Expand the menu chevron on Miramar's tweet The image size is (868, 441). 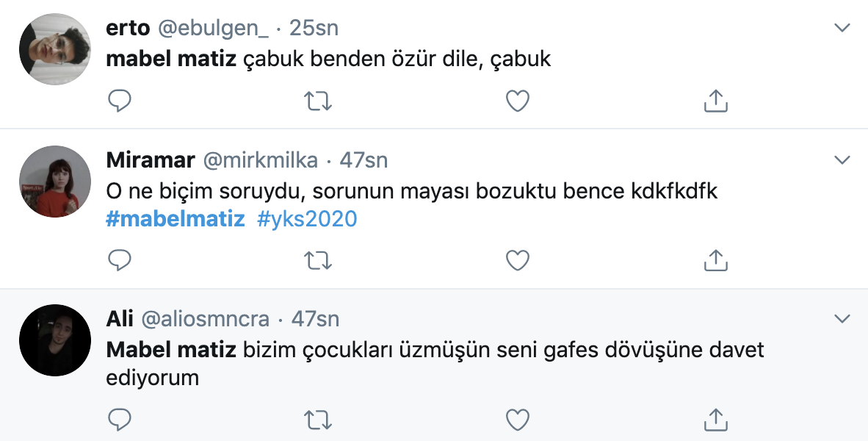[x=842, y=159]
